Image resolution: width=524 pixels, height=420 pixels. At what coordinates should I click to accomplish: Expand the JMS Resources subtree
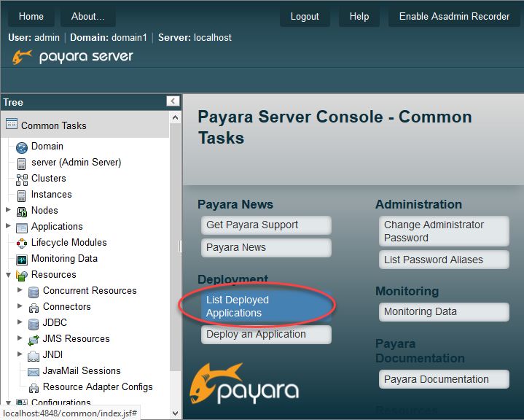[20, 338]
